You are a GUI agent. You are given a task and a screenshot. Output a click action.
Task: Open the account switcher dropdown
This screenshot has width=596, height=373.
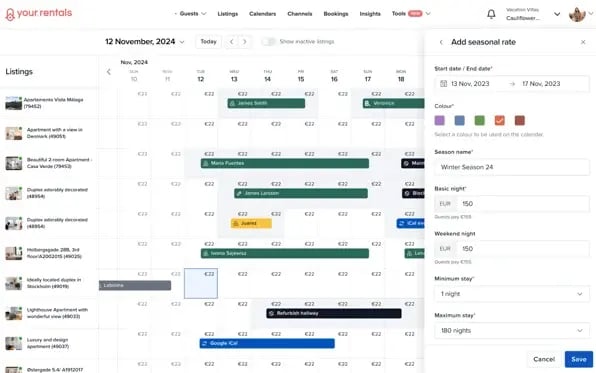556,14
